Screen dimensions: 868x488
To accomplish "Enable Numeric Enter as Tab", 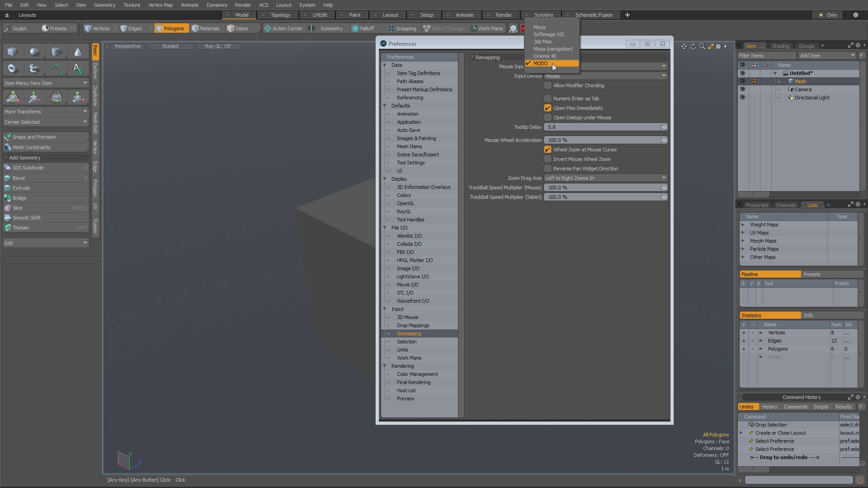I will [x=547, y=98].
